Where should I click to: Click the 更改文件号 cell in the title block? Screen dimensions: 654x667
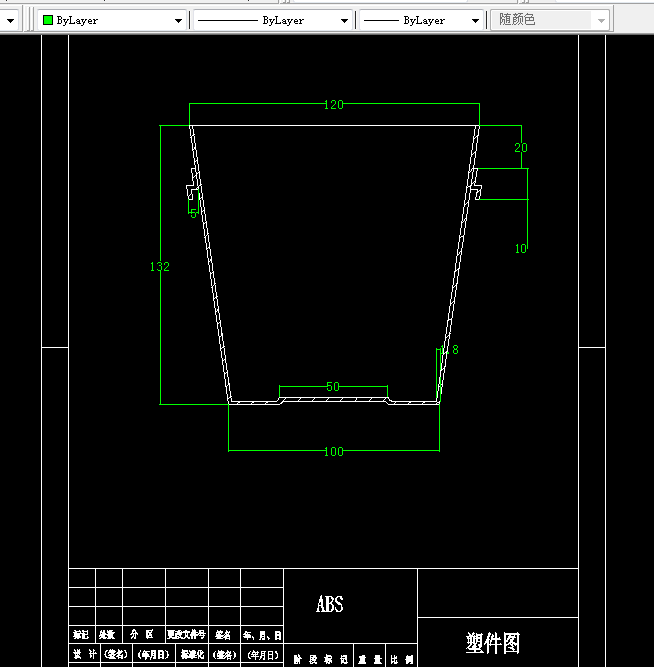click(186, 635)
